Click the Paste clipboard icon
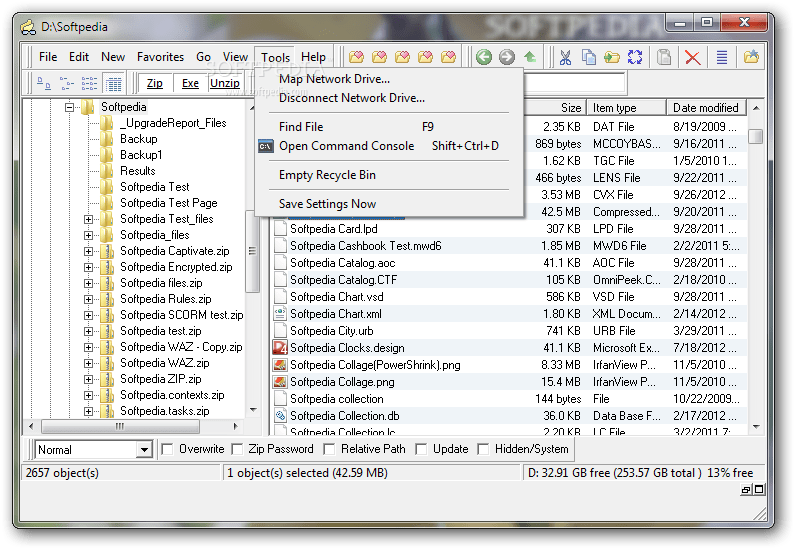 (x=664, y=57)
